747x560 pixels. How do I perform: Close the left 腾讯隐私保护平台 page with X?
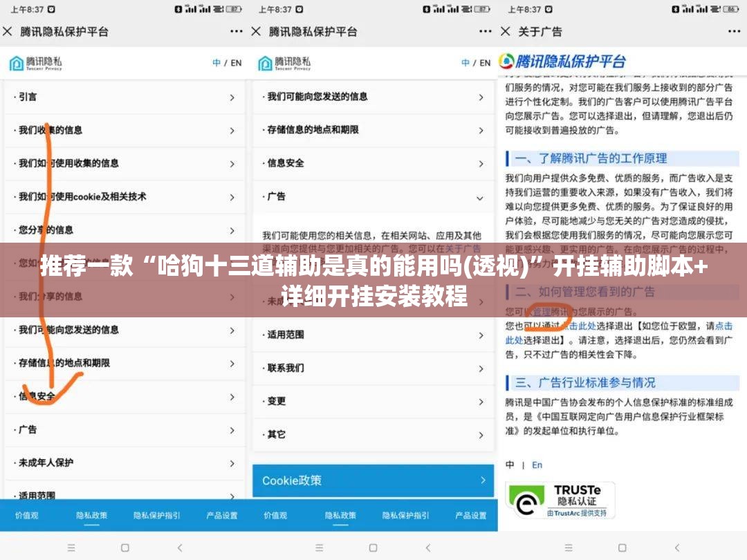pos(7,31)
